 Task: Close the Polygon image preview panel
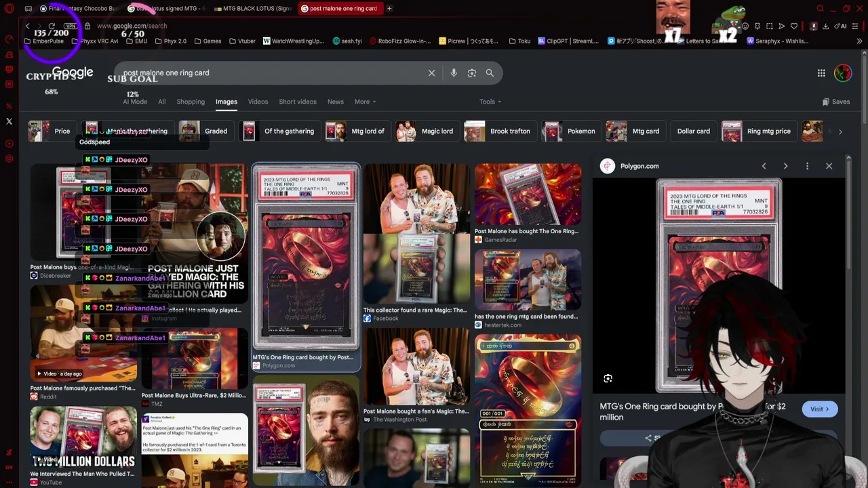[x=829, y=166]
